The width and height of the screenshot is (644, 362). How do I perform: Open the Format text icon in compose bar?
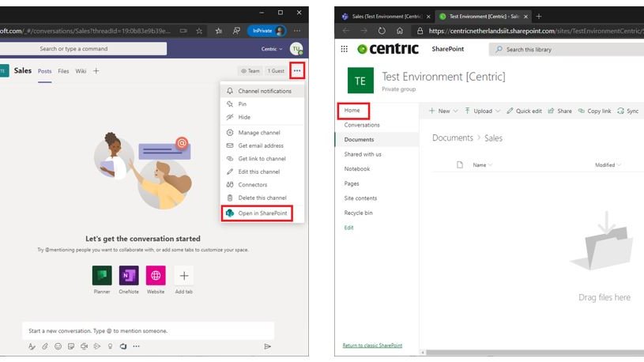coord(32,346)
